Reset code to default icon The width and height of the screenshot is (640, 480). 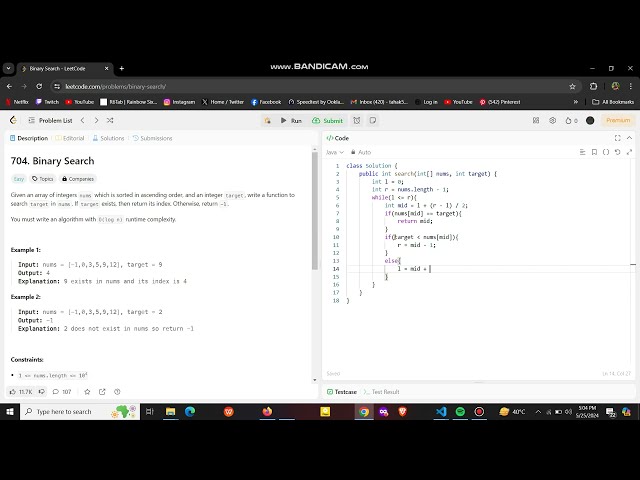coord(618,152)
